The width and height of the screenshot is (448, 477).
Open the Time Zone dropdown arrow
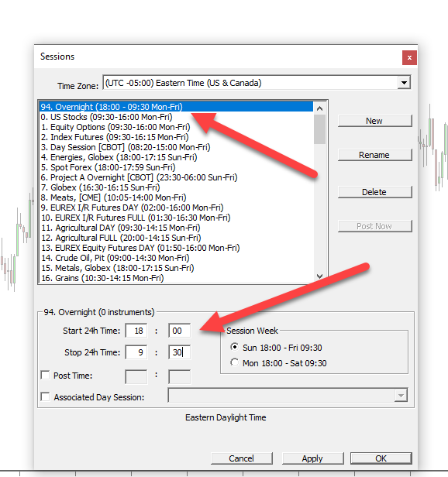pyautogui.click(x=404, y=82)
